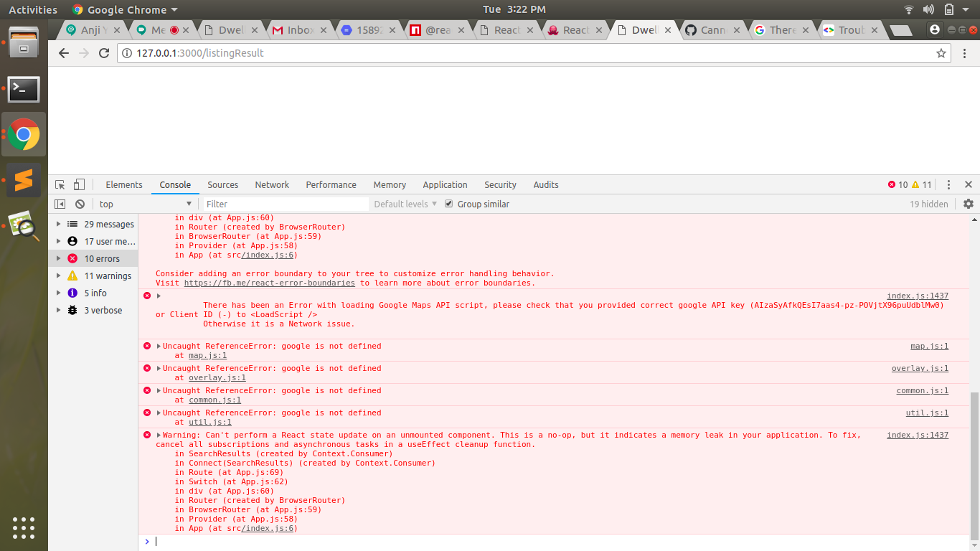980x551 pixels.
Task: Open the Default levels dropdown
Action: tap(404, 204)
